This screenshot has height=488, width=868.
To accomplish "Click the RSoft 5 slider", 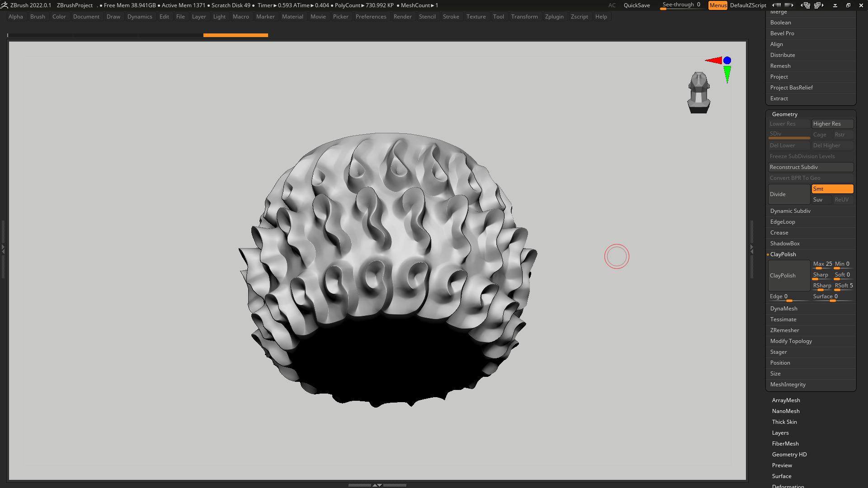I will [844, 286].
